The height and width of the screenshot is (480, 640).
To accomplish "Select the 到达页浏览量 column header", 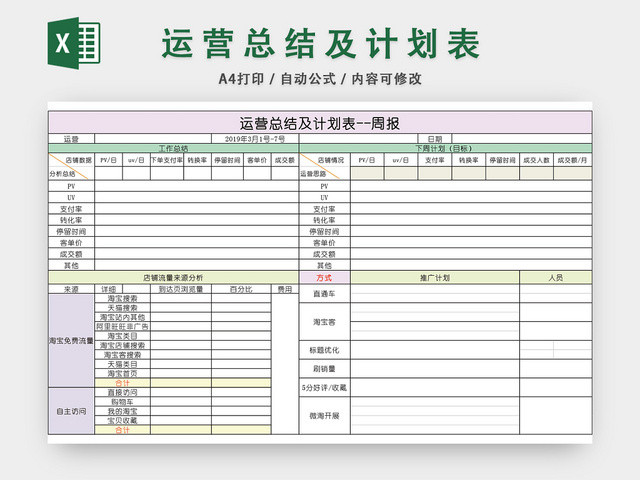I will tap(181, 289).
